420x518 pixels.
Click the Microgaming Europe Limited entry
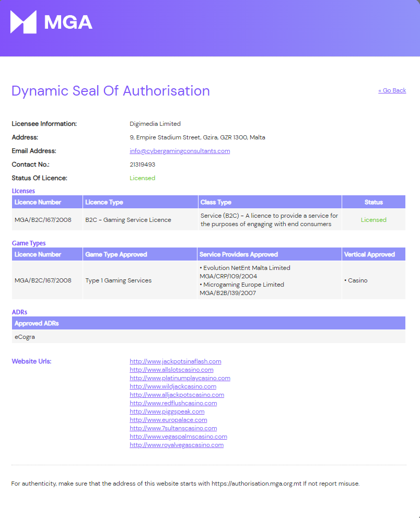pos(242,288)
